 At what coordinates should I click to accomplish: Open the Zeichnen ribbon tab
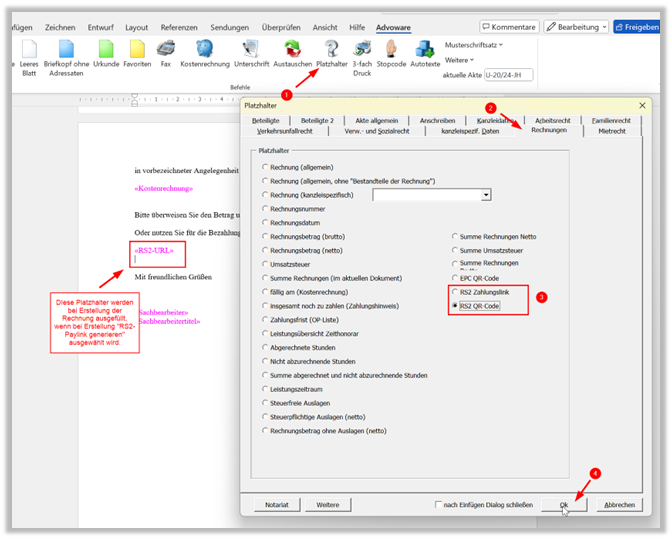click(60, 27)
